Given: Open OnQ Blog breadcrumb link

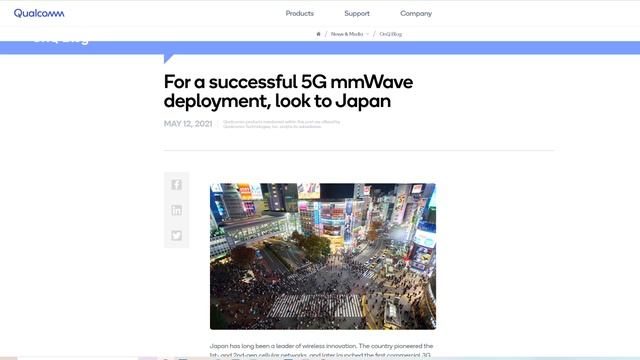Looking at the screenshot, I should 391,34.
